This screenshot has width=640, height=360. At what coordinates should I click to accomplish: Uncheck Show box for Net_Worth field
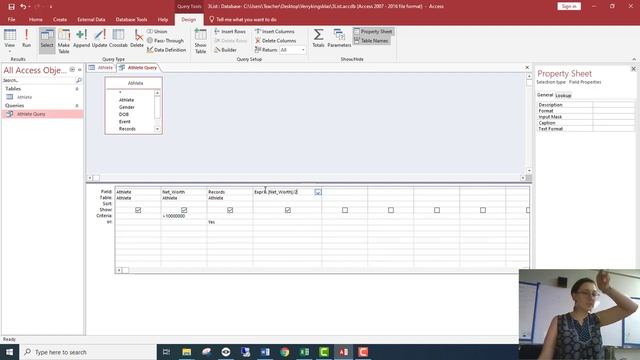click(x=184, y=210)
